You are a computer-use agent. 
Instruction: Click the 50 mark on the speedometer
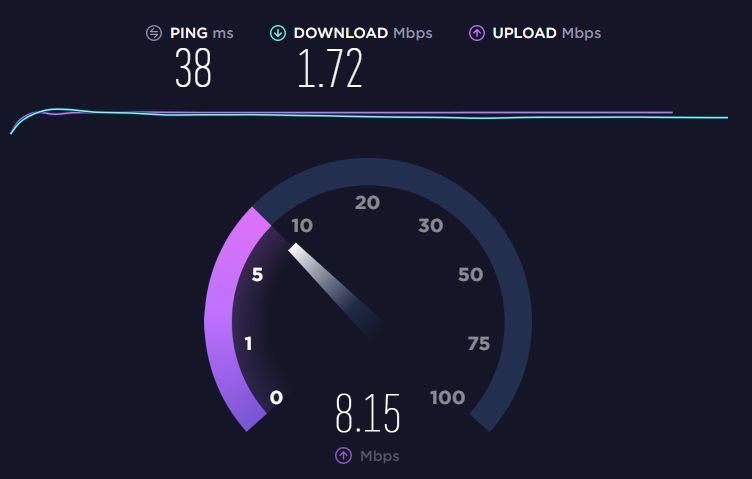[470, 274]
